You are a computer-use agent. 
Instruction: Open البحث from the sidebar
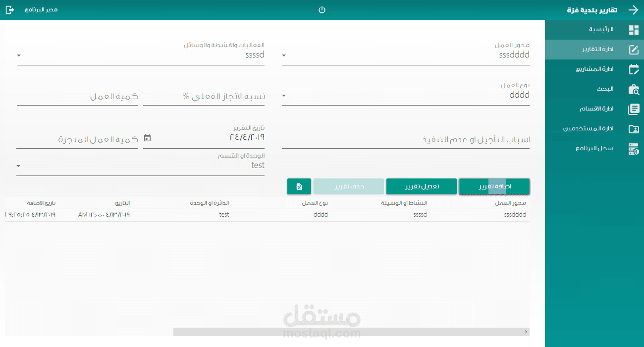594,89
